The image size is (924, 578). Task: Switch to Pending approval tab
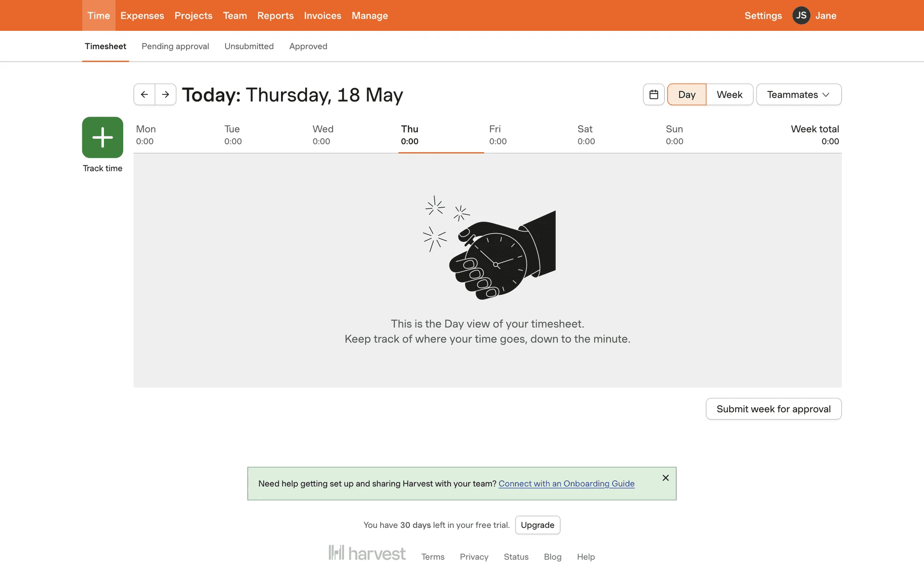[175, 46]
